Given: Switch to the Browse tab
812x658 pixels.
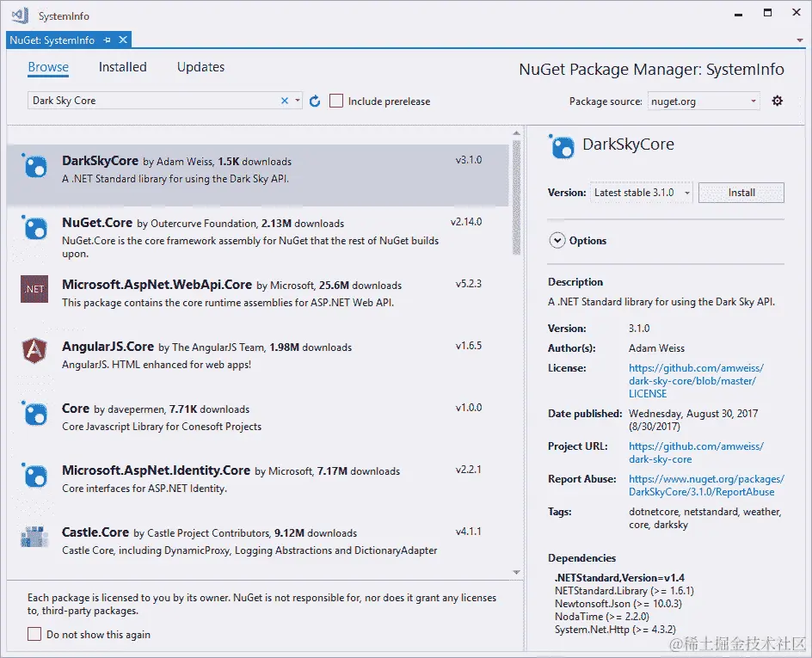Looking at the screenshot, I should [x=48, y=67].
